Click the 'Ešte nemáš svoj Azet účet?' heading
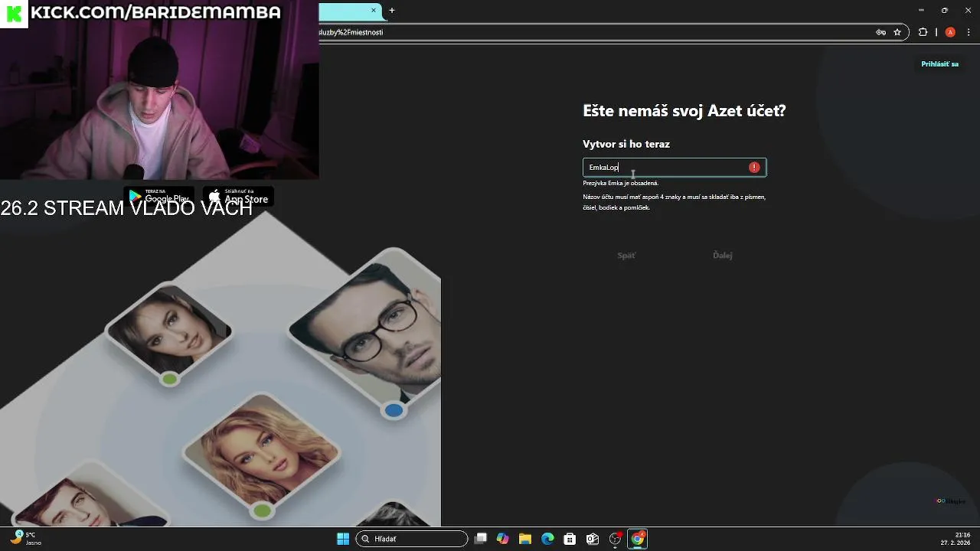The height and width of the screenshot is (551, 980). pyautogui.click(x=684, y=111)
